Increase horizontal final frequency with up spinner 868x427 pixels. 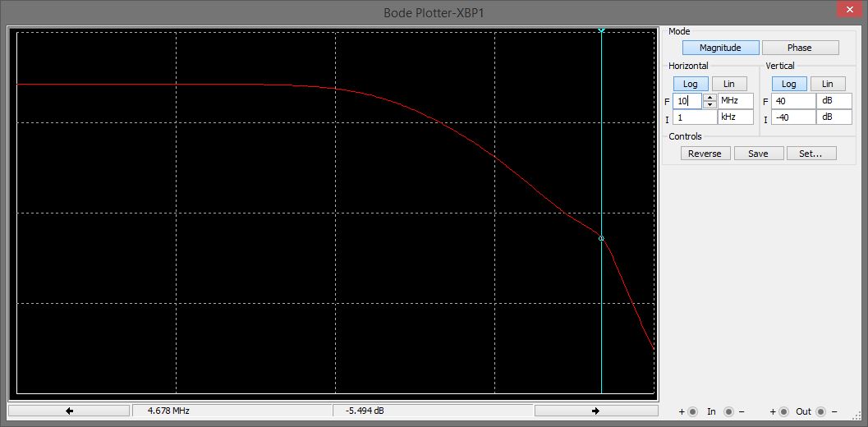click(710, 98)
